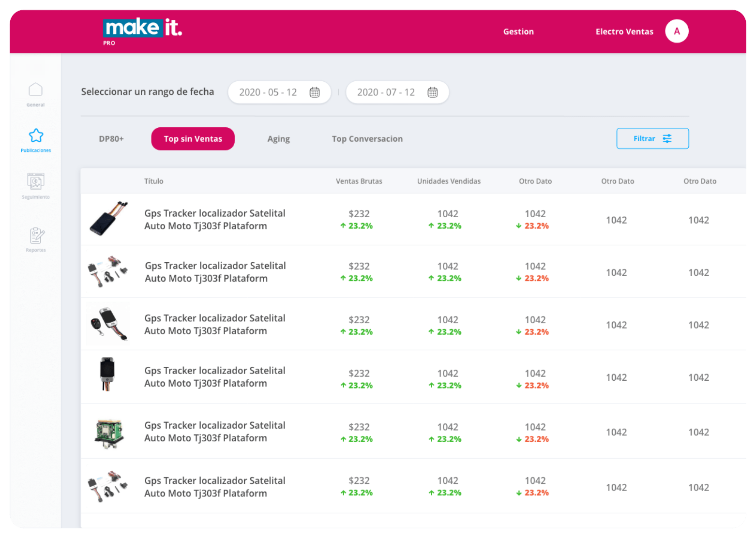Open the General home icon in sidebar
Viewport: 756px width, 538px height.
35,90
